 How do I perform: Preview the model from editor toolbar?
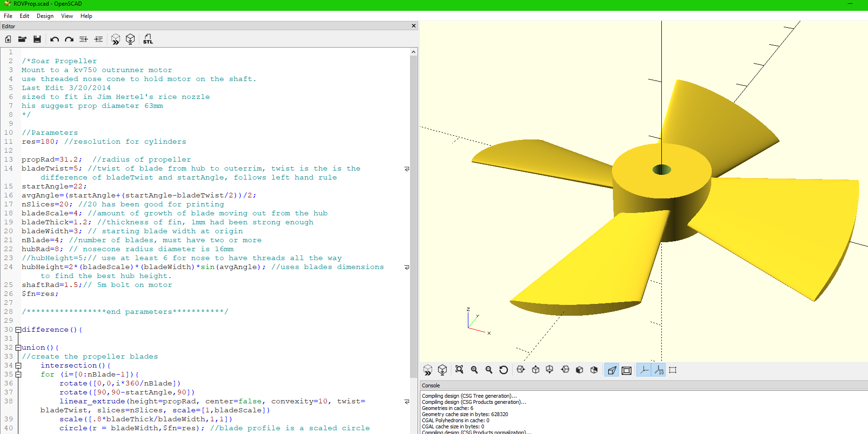tap(116, 39)
